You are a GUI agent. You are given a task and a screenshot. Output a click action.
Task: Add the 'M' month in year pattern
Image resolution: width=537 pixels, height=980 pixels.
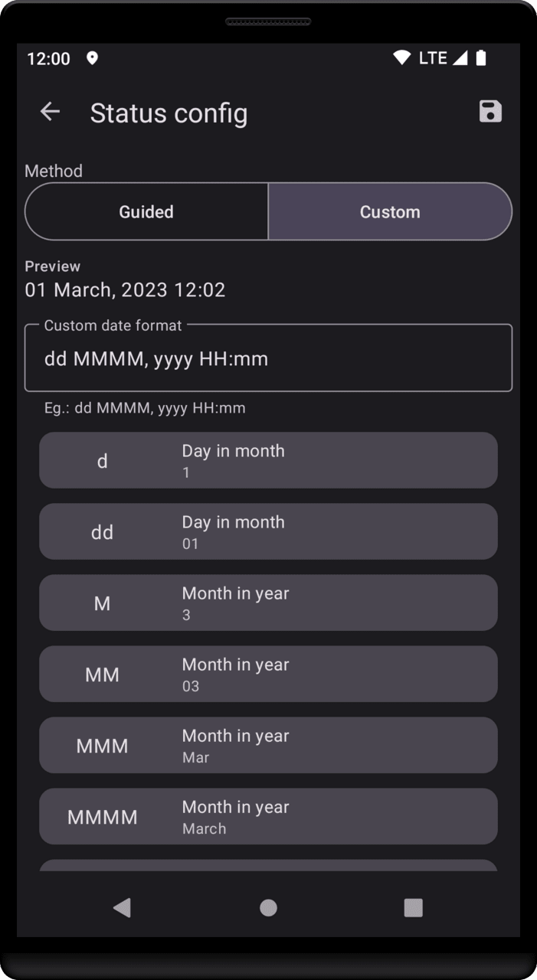268,603
